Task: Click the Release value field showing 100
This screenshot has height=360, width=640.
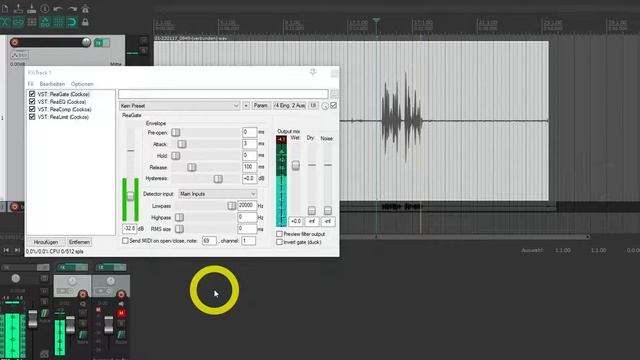Action: click(249, 167)
